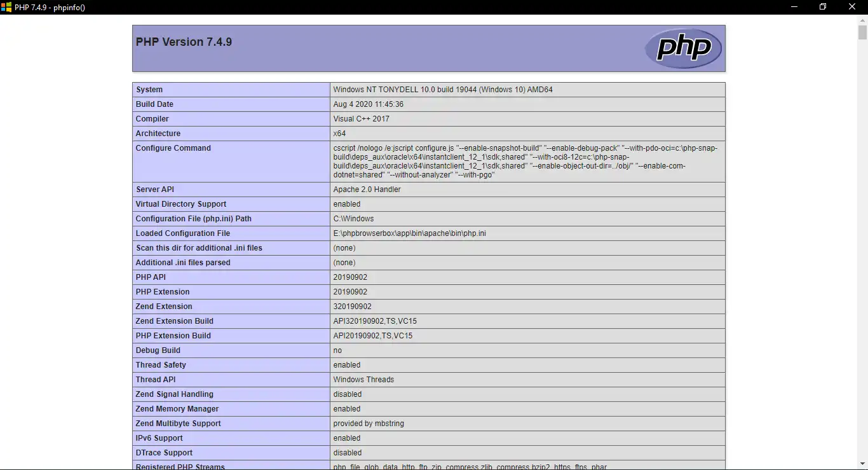Click the 'Registered PHP Streams' label
868x470 pixels.
tap(180, 467)
